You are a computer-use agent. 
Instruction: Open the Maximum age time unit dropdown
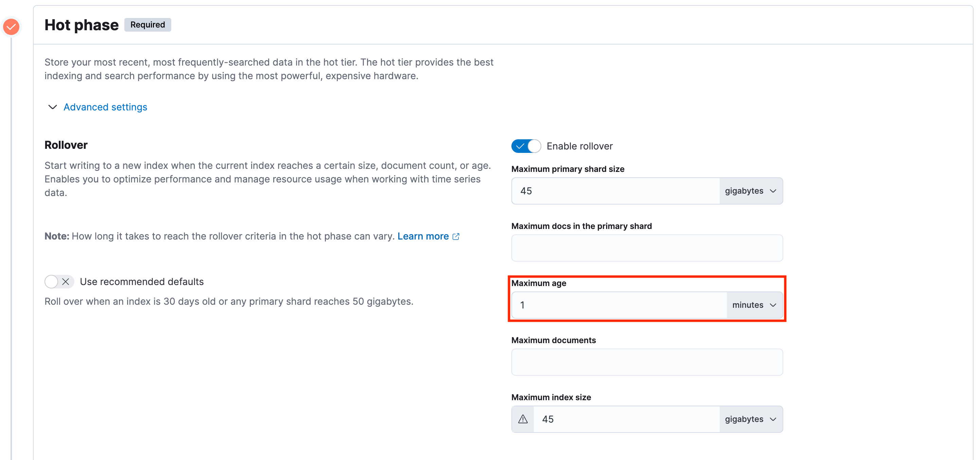coord(754,305)
